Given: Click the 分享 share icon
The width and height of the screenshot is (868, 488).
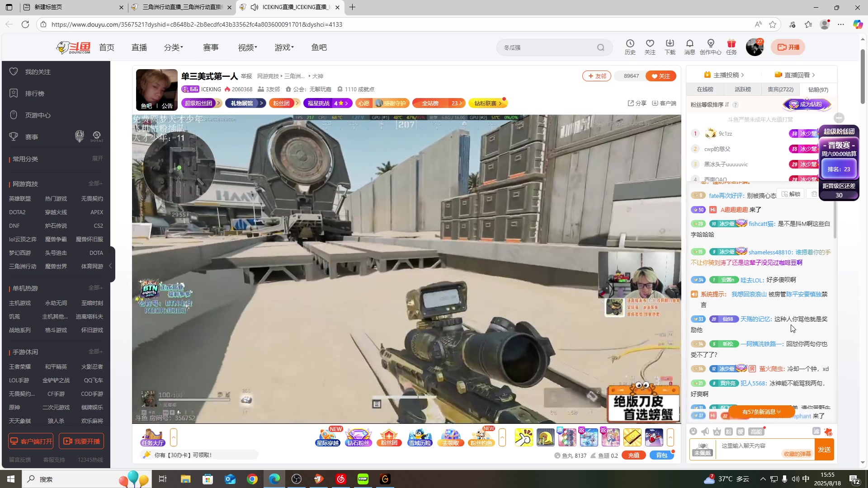Looking at the screenshot, I should point(637,103).
